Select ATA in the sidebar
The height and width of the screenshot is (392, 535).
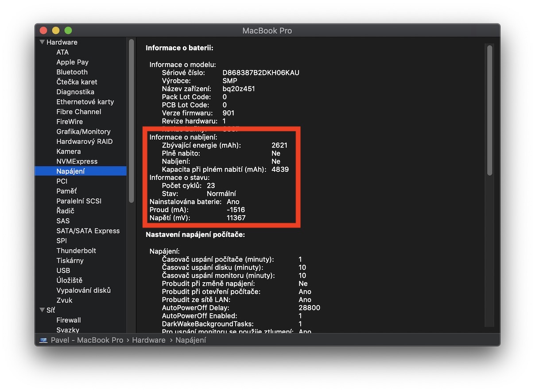pos(62,52)
